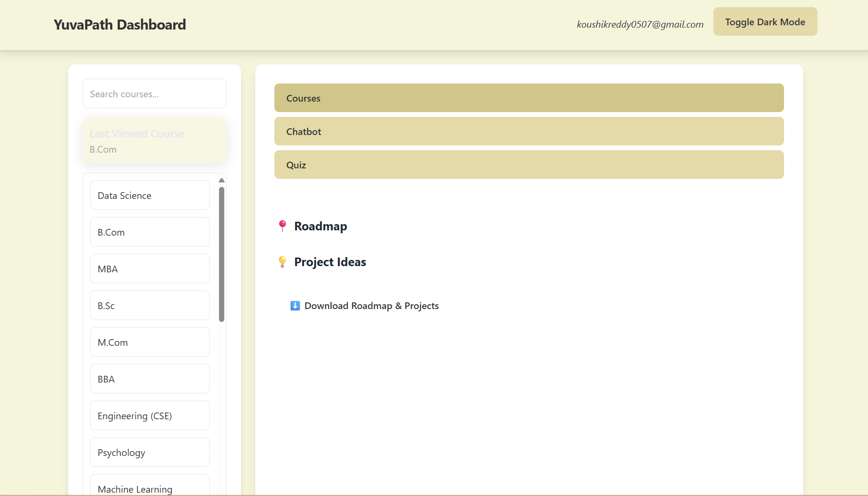Toggle Dark Mode
This screenshot has width=868, height=496.
click(764, 21)
